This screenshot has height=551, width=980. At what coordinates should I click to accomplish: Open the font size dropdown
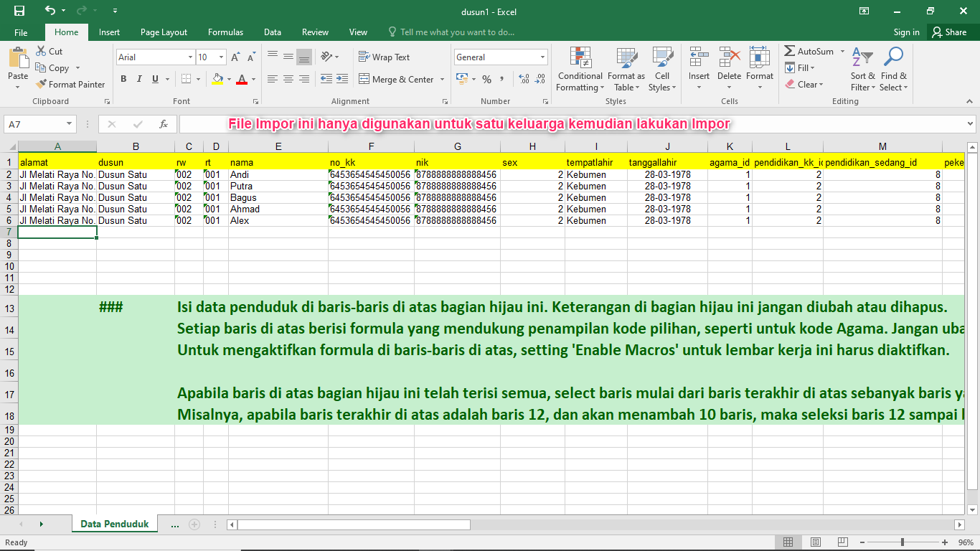[x=221, y=57]
